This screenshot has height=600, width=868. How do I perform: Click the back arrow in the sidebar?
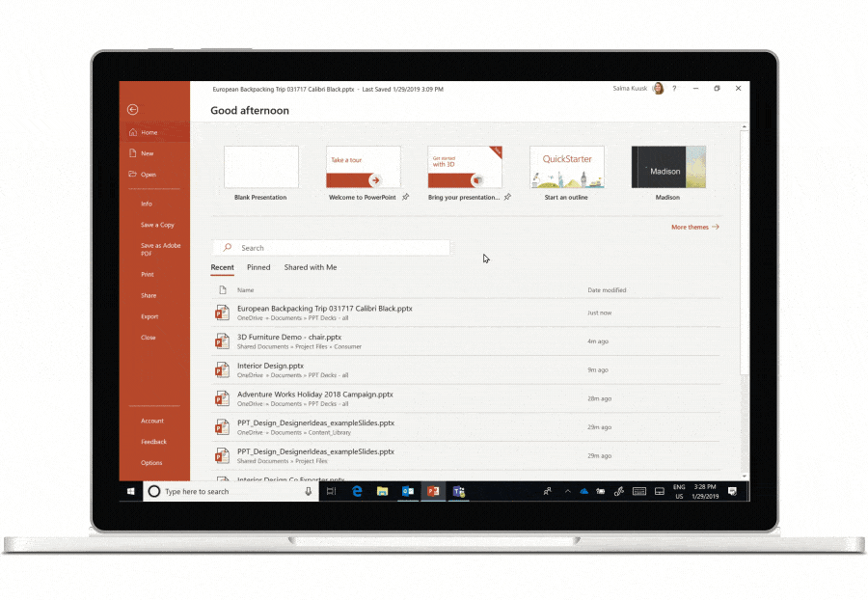133,109
